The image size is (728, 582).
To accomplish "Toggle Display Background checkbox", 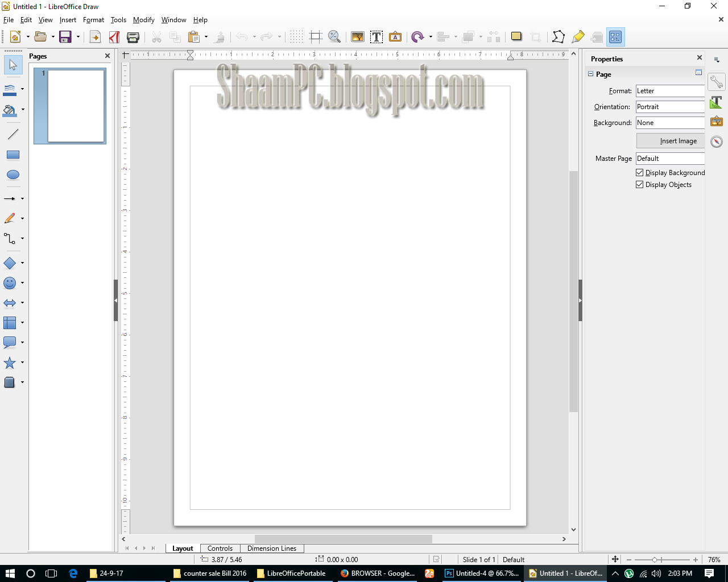I will pyautogui.click(x=640, y=173).
